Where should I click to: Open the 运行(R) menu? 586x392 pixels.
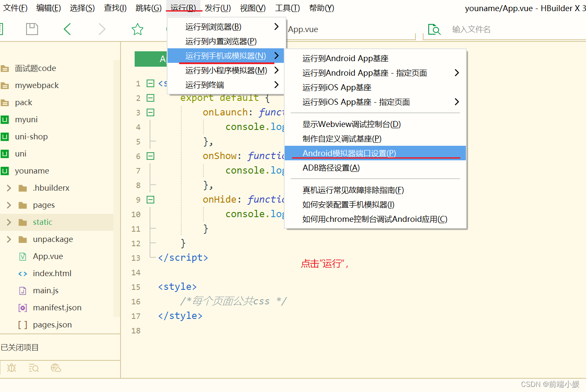[183, 8]
